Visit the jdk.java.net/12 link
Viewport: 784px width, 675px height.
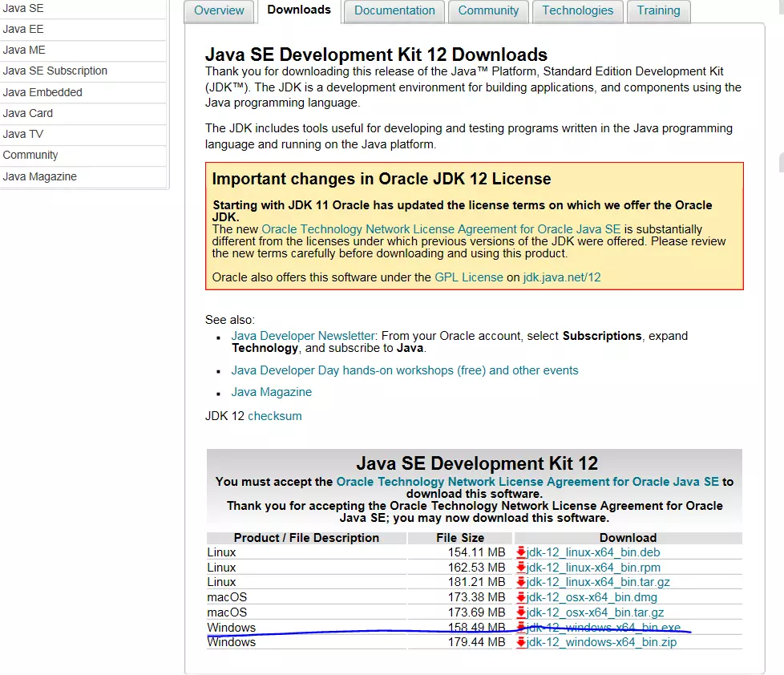[562, 277]
